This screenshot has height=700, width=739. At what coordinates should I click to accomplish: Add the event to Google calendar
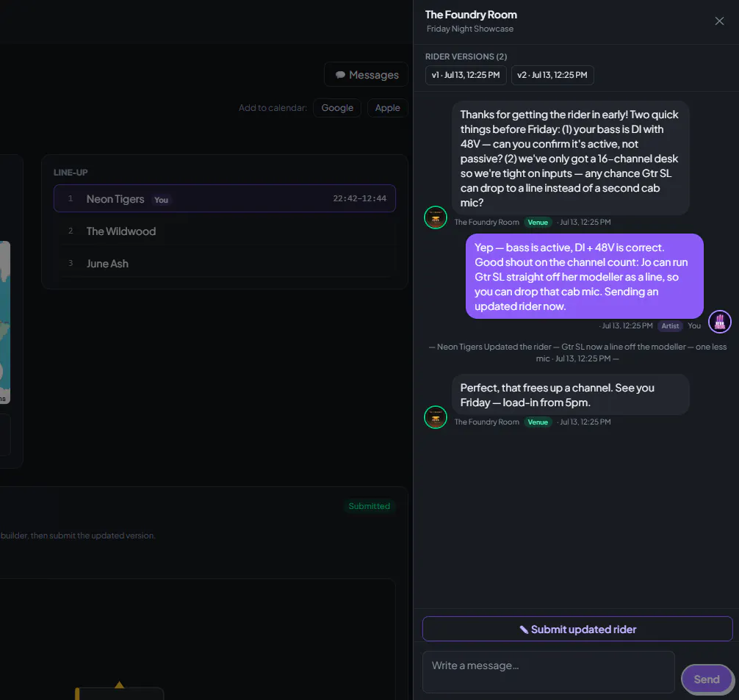click(x=337, y=107)
